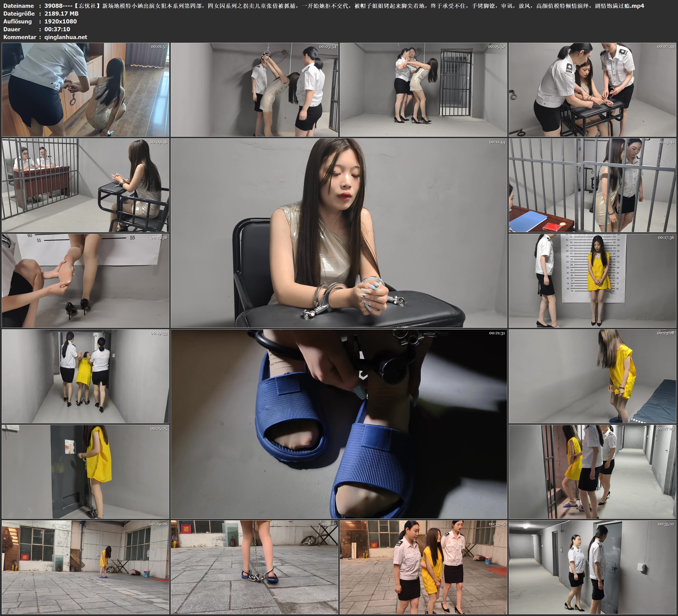Screen dimensions: 678x616
Task: Select the thumbnail timestamped 00:23:28
Action: click(x=593, y=376)
